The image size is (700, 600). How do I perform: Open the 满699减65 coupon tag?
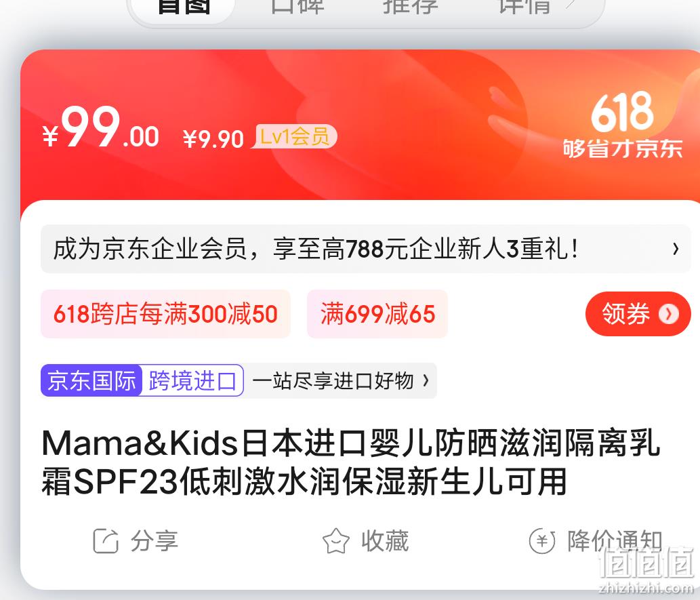click(x=377, y=314)
